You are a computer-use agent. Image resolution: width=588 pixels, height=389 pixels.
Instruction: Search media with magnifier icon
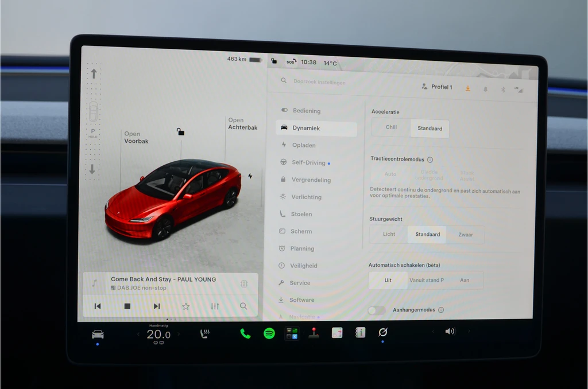[x=243, y=306]
